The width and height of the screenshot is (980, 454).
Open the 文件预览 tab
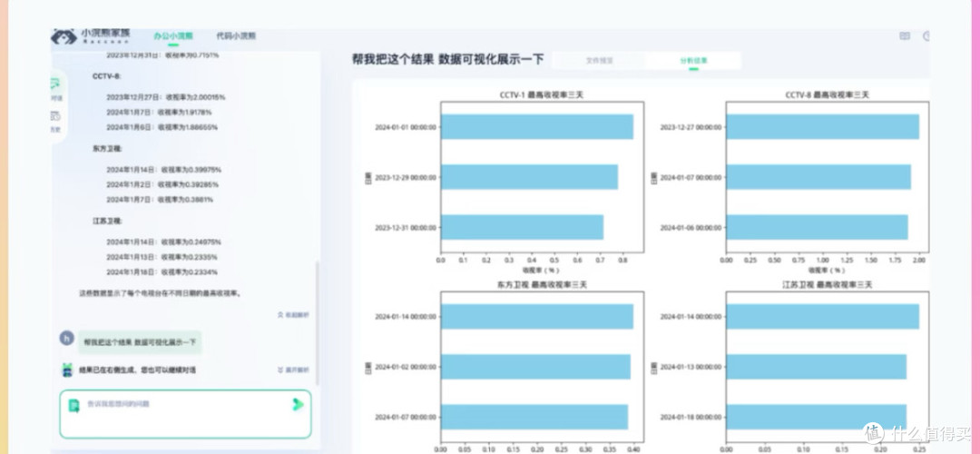click(x=600, y=61)
